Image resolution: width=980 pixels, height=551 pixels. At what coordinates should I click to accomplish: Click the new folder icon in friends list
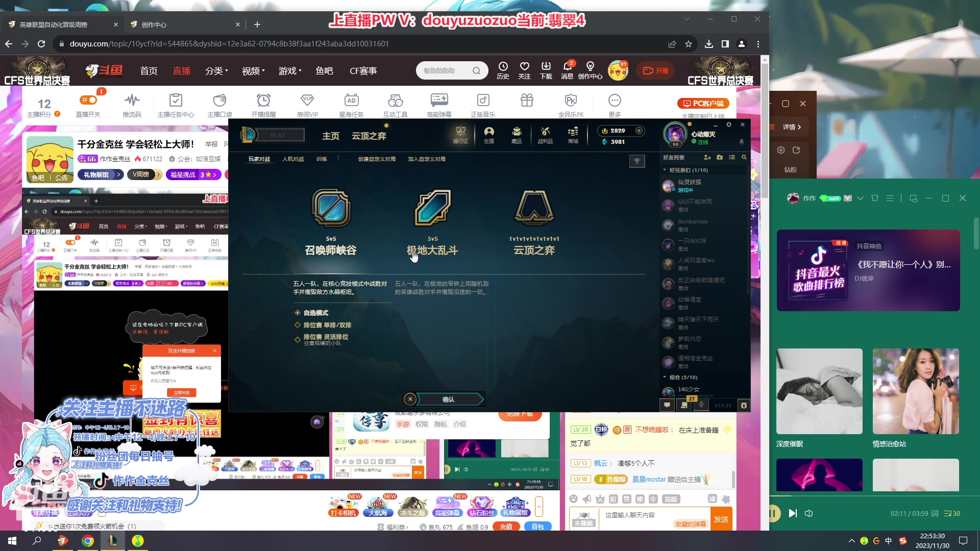point(720,157)
